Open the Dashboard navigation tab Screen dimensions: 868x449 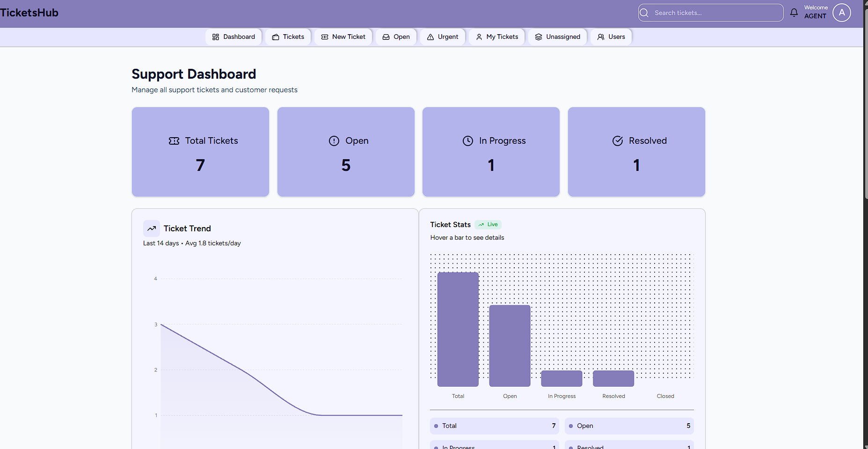click(233, 37)
